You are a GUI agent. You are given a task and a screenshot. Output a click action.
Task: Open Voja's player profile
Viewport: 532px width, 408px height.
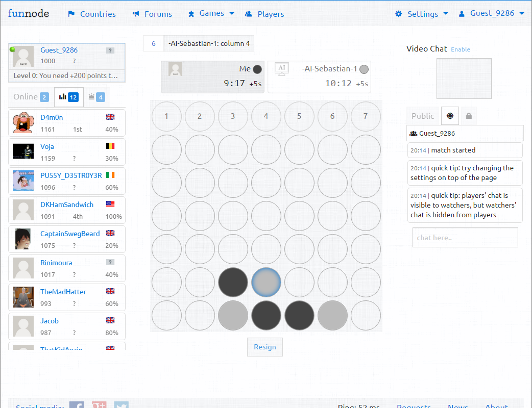click(47, 146)
